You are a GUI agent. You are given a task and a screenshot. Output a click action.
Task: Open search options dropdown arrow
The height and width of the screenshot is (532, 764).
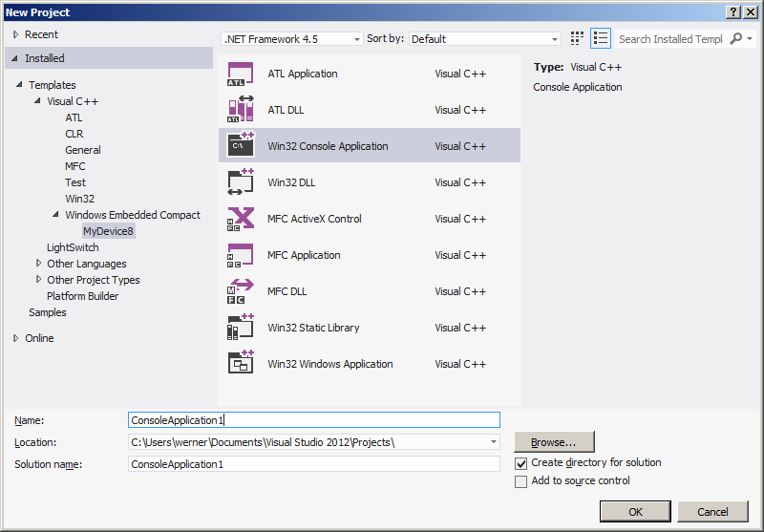750,38
